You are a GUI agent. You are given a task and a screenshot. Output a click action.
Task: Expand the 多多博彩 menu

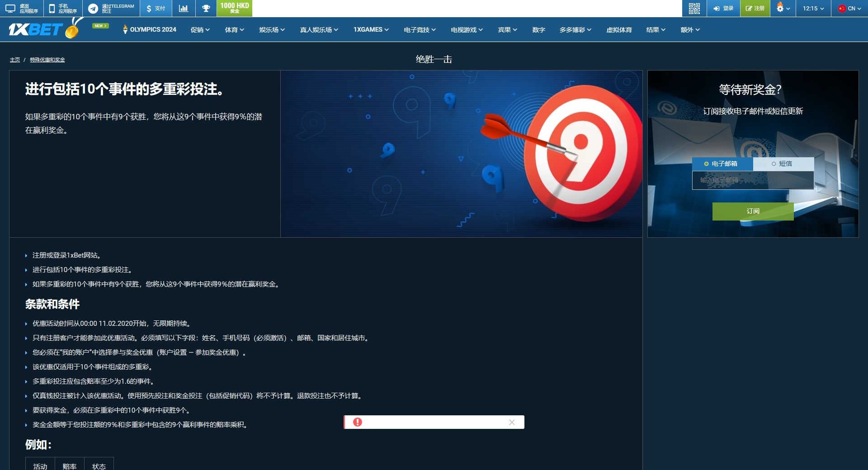576,30
